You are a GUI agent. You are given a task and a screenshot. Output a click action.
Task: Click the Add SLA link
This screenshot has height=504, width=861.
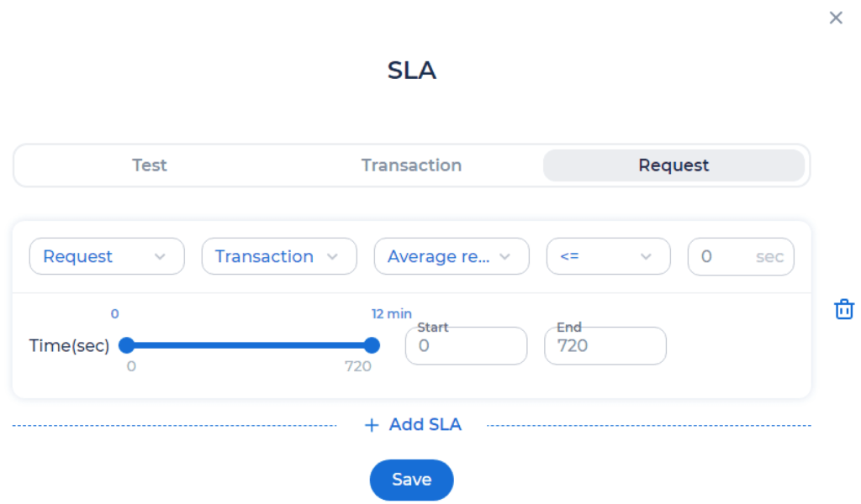click(x=425, y=425)
